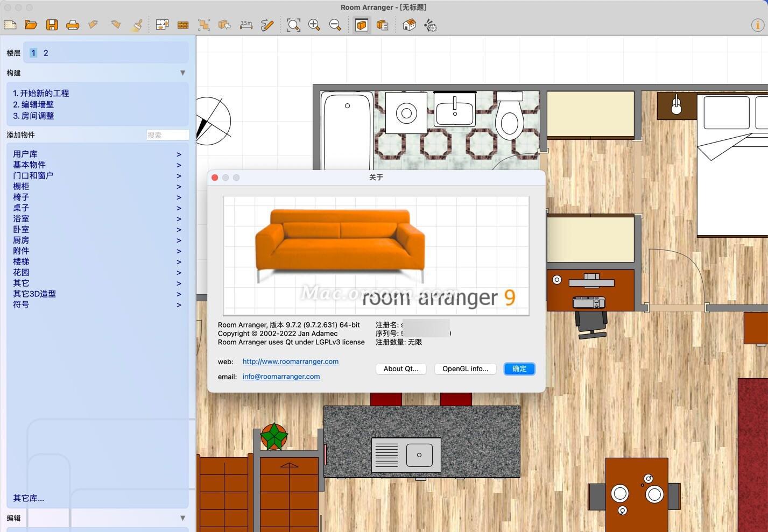Select floor 1 in floor selector

pyautogui.click(x=33, y=53)
